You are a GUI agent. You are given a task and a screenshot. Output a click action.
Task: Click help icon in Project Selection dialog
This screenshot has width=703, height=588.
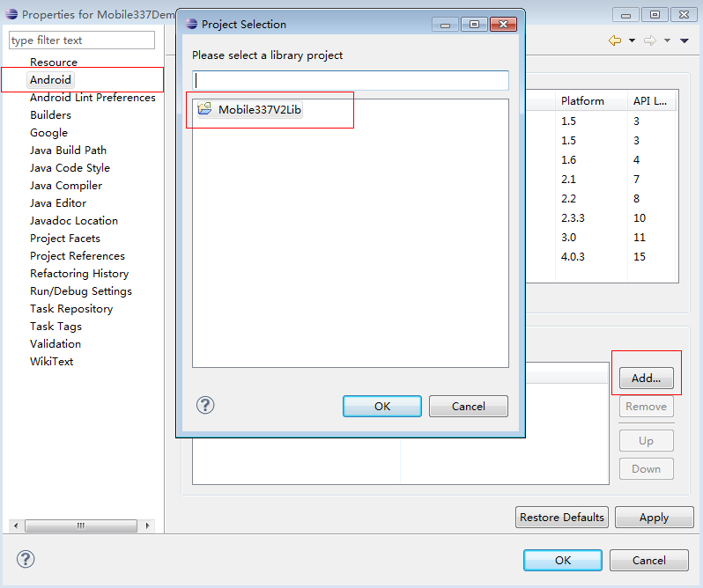pyautogui.click(x=205, y=405)
